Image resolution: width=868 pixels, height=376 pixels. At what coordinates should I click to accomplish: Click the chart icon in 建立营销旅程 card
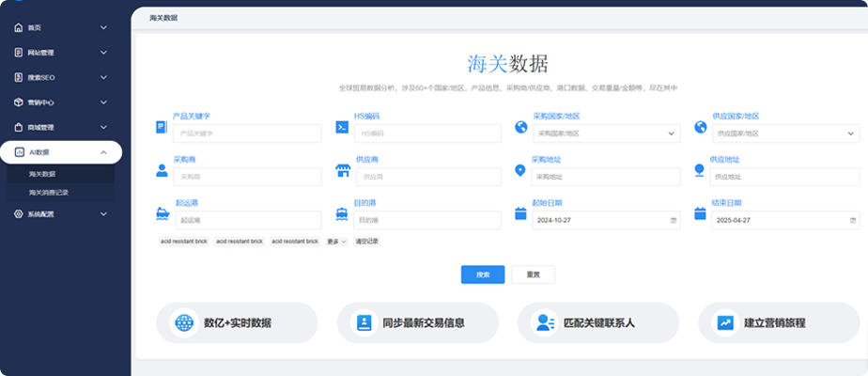coord(725,322)
